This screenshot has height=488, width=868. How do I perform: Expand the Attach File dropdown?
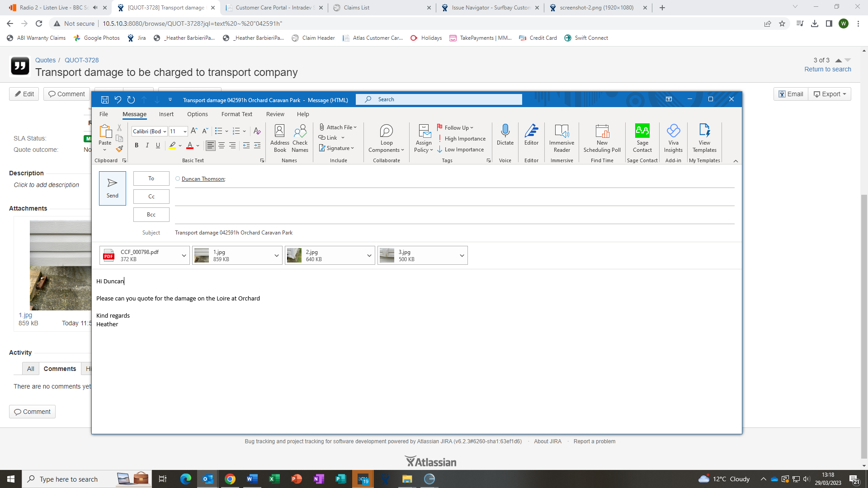355,127
